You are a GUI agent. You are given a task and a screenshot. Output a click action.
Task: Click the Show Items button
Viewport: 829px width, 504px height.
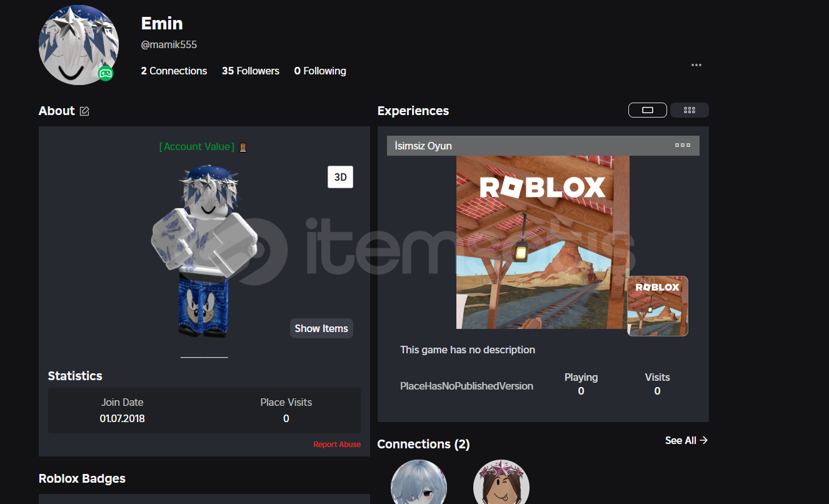321,328
